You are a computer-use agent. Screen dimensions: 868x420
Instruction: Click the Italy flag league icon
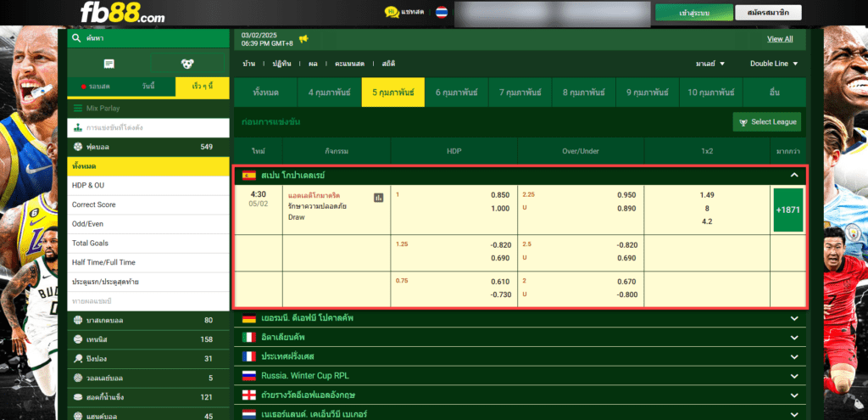coord(249,337)
